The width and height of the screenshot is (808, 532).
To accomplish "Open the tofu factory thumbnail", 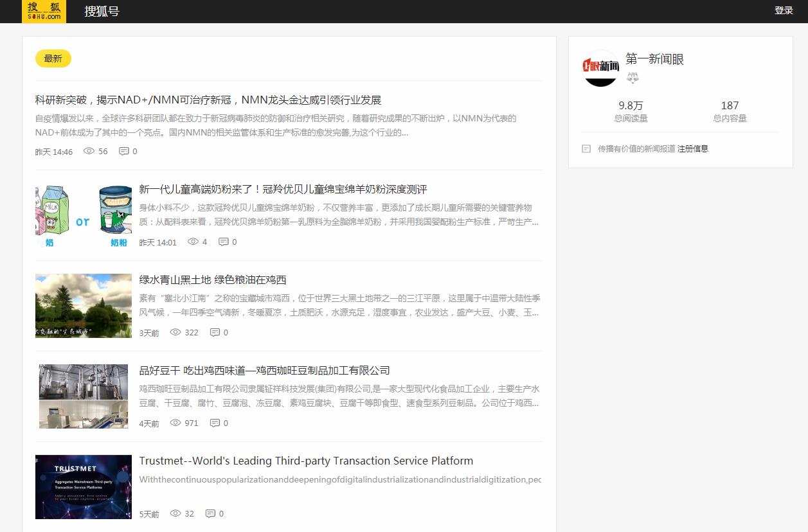I will (x=84, y=396).
